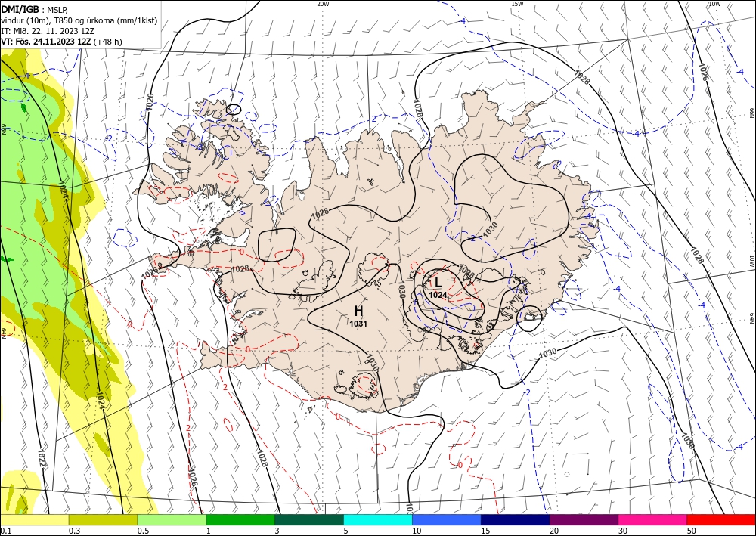The image size is (756, 536).
Task: Pick the blue 10 mm legend swatch
Action: coord(447,520)
